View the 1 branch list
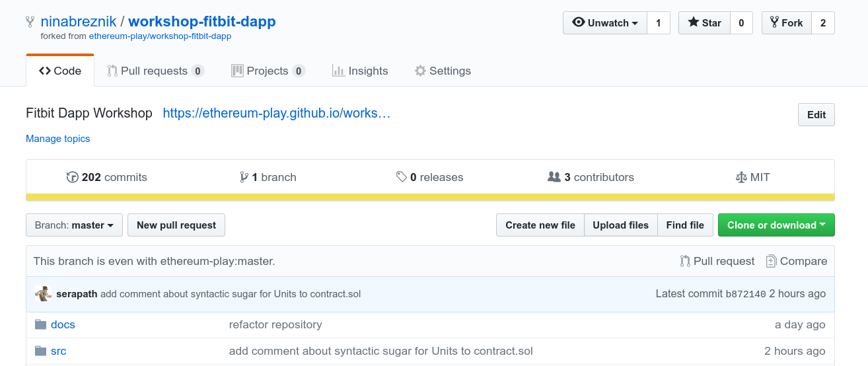868x366 pixels. tap(268, 177)
